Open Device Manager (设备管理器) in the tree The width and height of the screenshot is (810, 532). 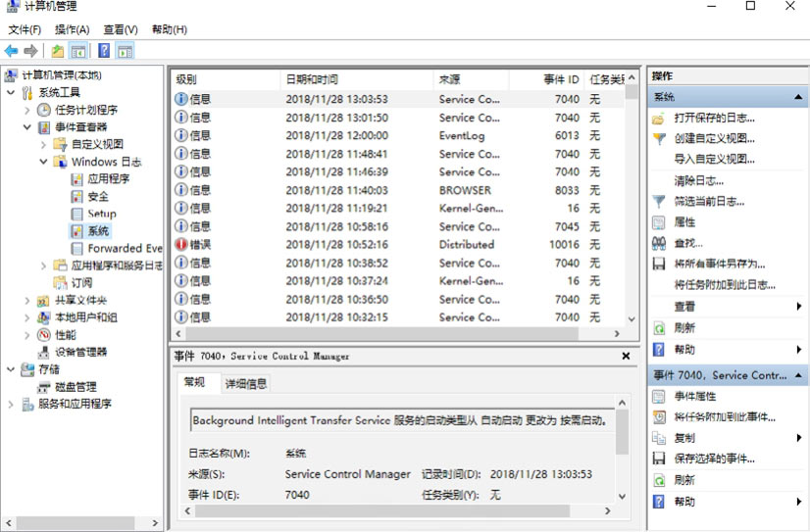(x=80, y=352)
